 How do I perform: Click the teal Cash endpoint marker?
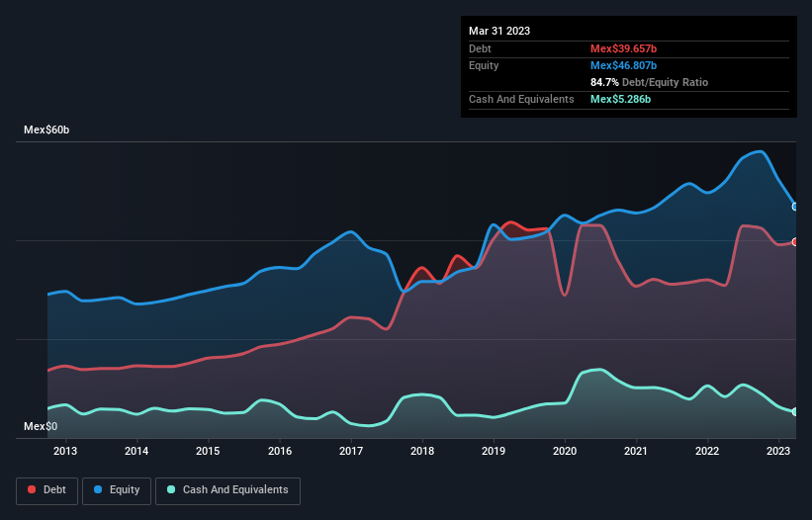(x=795, y=412)
